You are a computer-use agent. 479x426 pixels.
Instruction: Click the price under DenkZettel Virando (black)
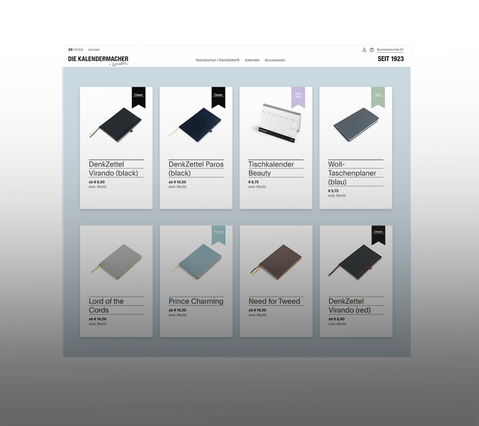pyautogui.click(x=97, y=182)
